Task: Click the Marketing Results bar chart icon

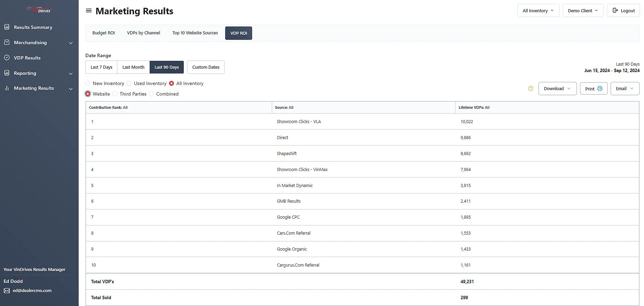Action: click(x=7, y=88)
